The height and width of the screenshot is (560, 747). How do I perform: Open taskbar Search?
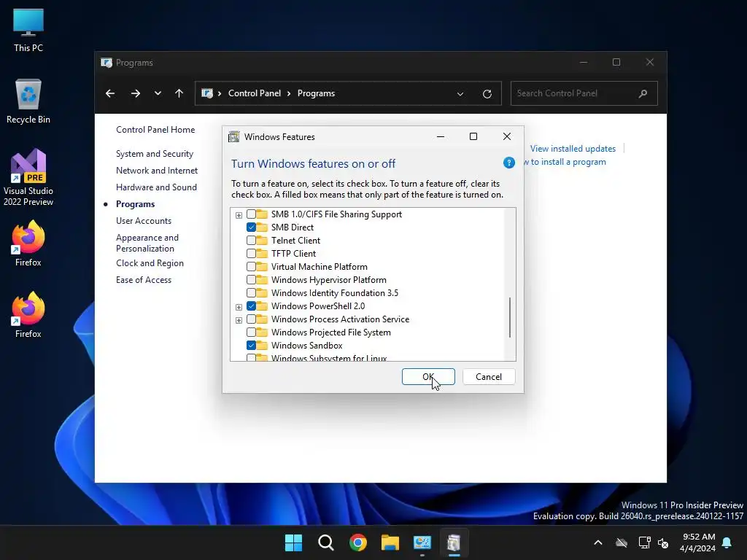326,542
